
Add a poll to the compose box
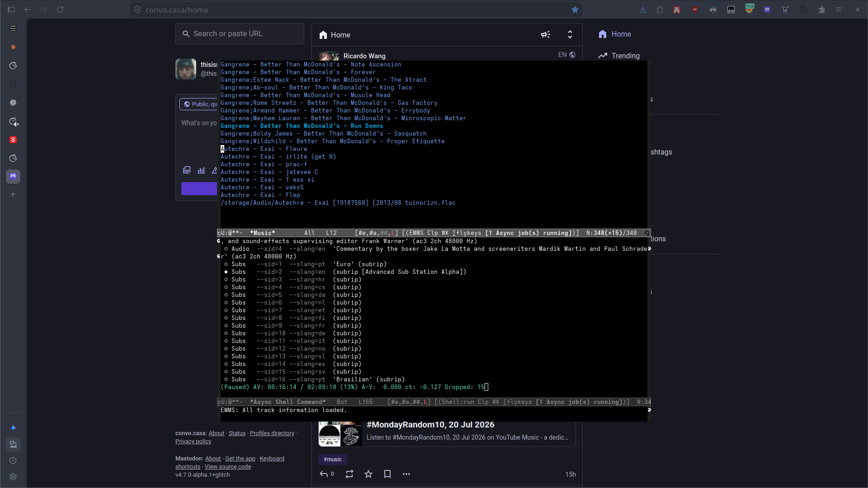pos(201,170)
